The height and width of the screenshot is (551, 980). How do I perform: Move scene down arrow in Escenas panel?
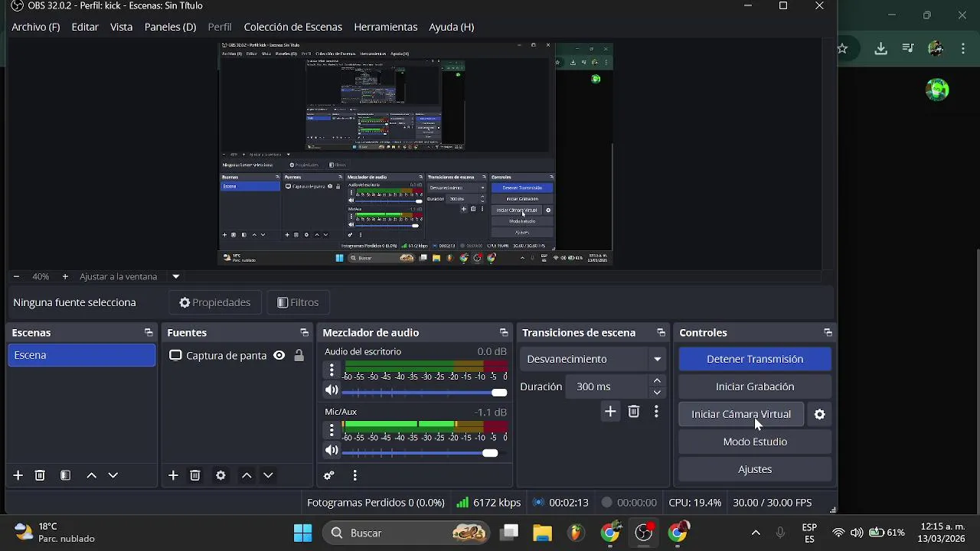[x=113, y=475]
